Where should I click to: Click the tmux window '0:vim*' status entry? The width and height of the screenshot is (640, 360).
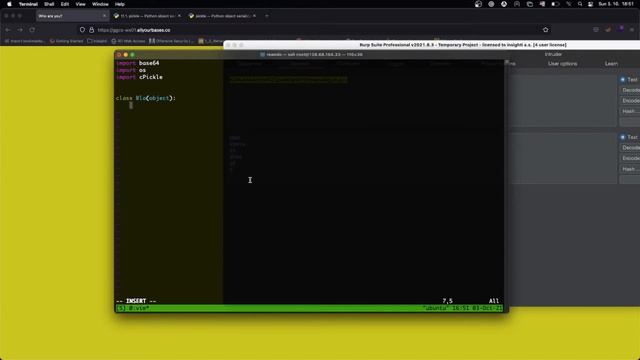point(139,309)
